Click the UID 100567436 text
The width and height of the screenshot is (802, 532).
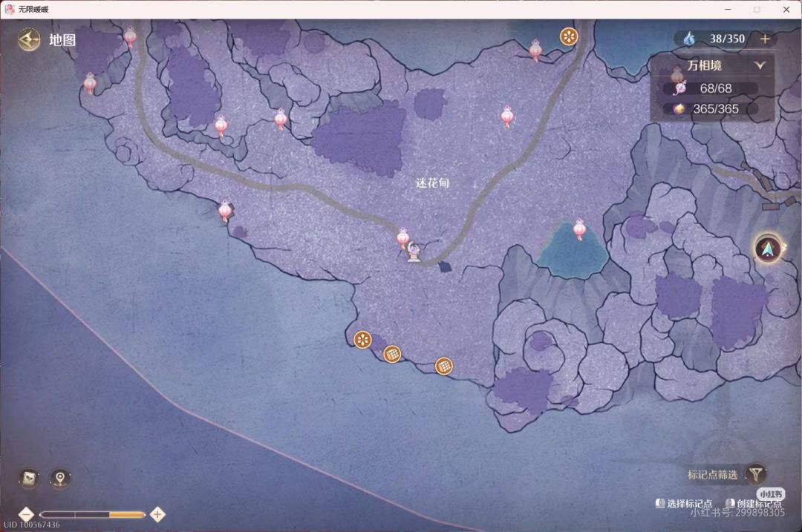pyautogui.click(x=32, y=525)
